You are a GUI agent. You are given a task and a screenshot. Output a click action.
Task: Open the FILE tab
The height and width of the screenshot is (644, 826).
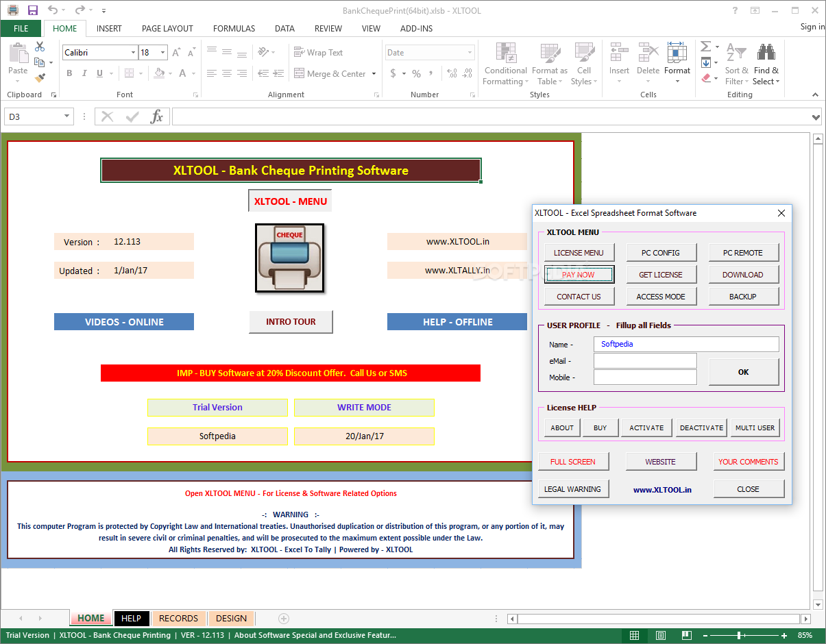pyautogui.click(x=21, y=28)
